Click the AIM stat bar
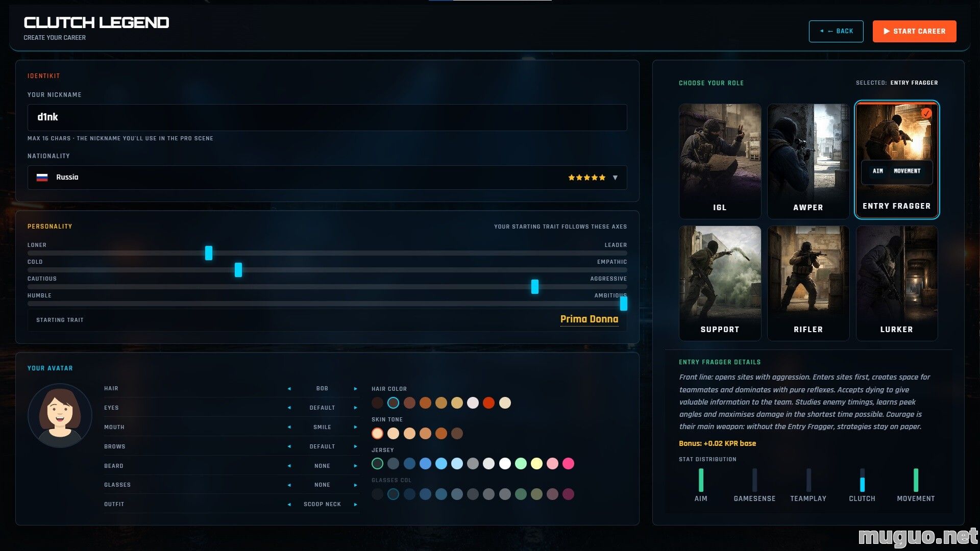This screenshot has width=980, height=551. click(701, 480)
